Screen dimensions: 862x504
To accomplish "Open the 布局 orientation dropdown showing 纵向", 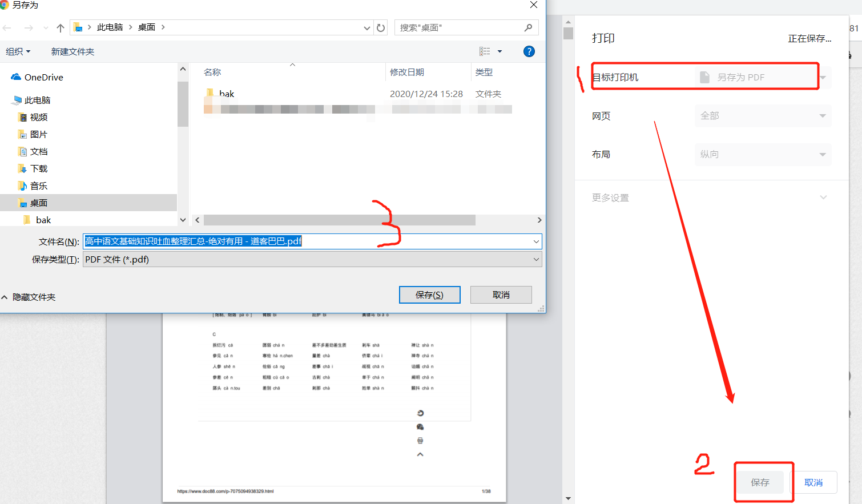I will click(x=763, y=154).
